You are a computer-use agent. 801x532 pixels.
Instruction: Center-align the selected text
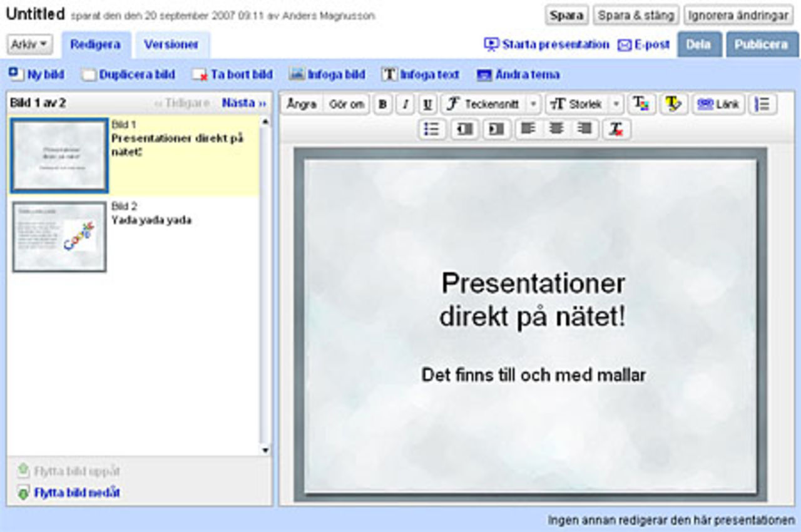(557, 130)
